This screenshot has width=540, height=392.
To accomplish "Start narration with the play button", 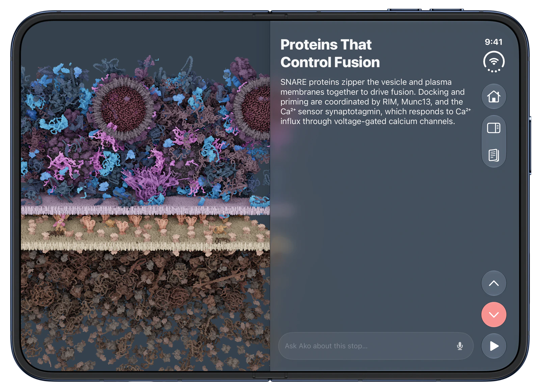I will pyautogui.click(x=493, y=346).
